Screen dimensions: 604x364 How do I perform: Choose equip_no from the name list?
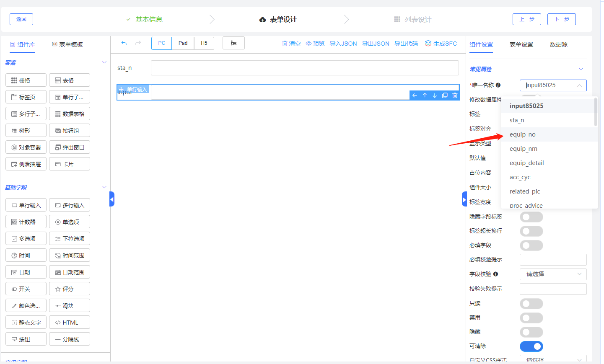523,134
